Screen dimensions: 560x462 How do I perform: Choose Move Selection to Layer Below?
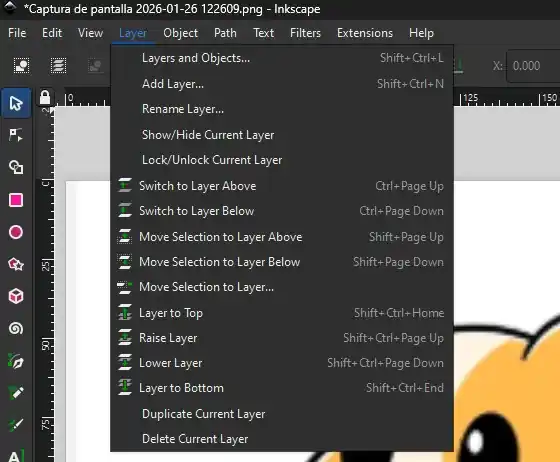[282, 262]
